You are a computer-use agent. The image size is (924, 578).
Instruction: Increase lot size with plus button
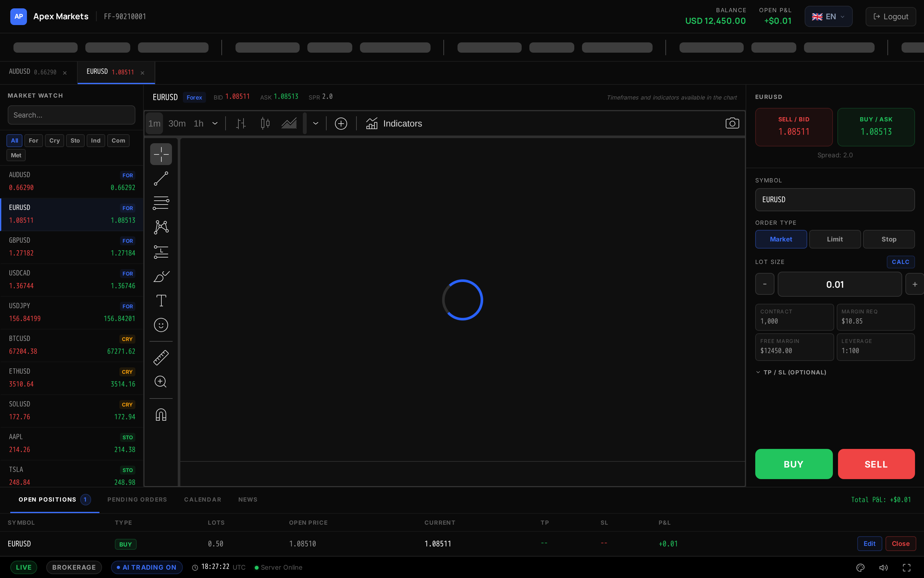tap(914, 284)
